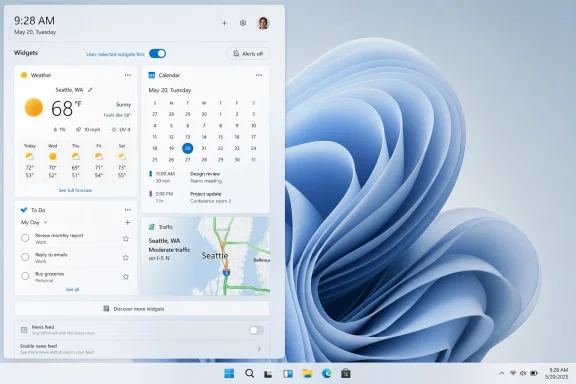Click the battery tray icon
576x384 pixels.
tap(534, 373)
